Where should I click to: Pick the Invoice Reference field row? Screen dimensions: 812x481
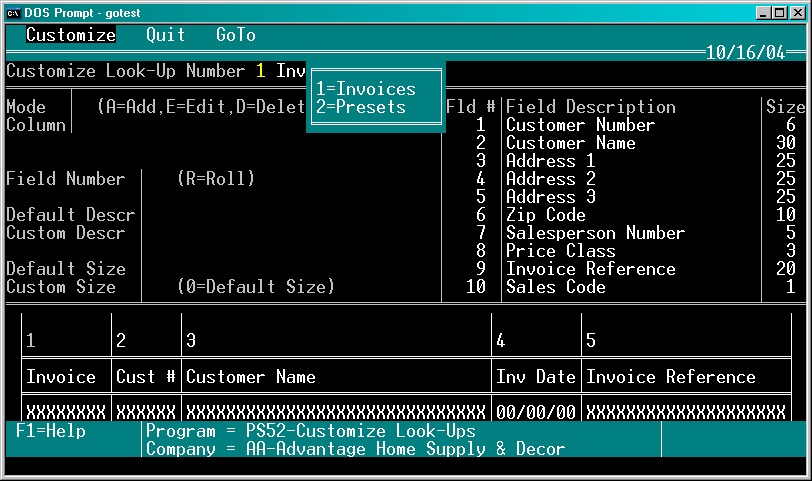tap(626, 269)
